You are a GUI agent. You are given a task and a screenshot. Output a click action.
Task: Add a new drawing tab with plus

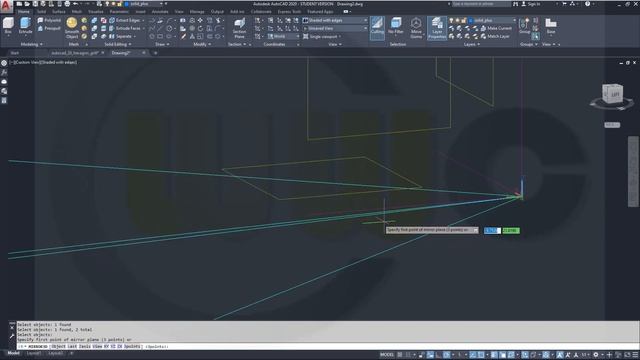155,53
